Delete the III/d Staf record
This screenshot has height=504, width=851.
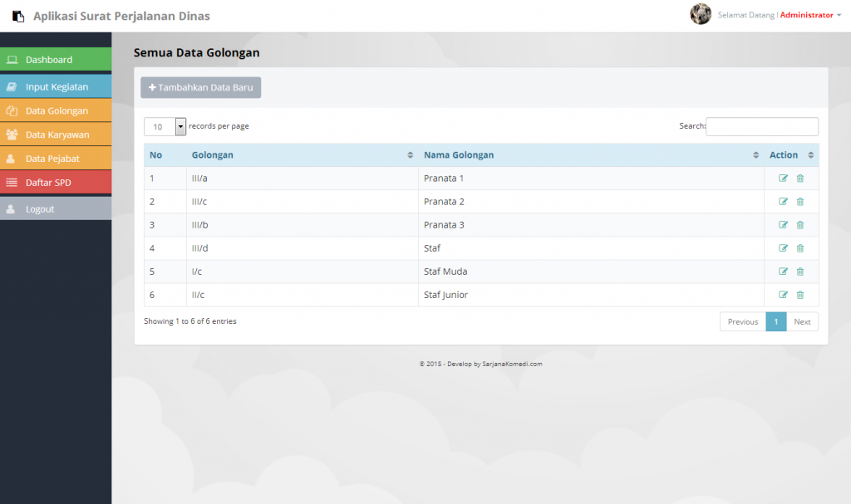pos(799,248)
